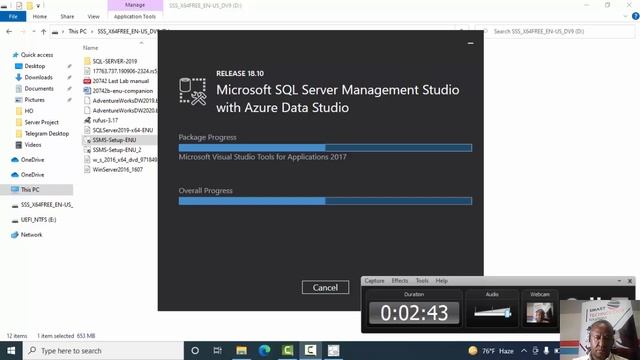Select SSMS-Setup-ENU_2 file

pos(117,150)
